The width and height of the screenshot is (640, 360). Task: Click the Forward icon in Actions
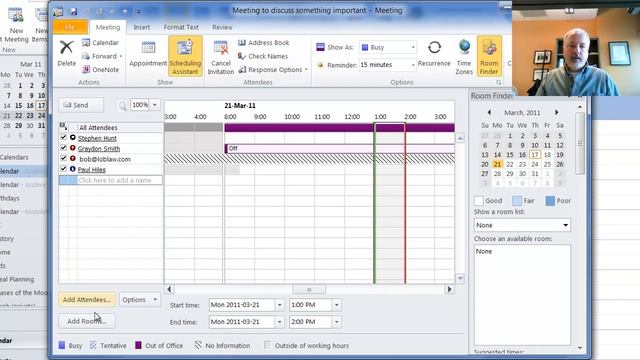coord(86,56)
